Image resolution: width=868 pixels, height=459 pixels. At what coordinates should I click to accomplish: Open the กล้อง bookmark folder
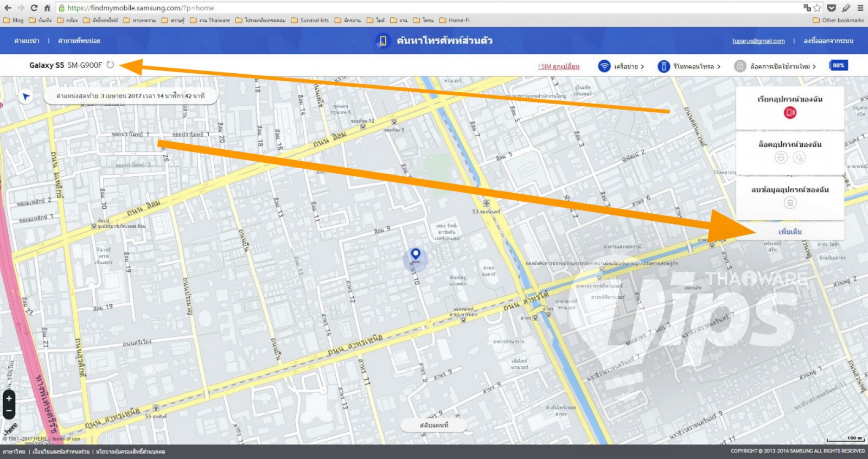[68, 20]
